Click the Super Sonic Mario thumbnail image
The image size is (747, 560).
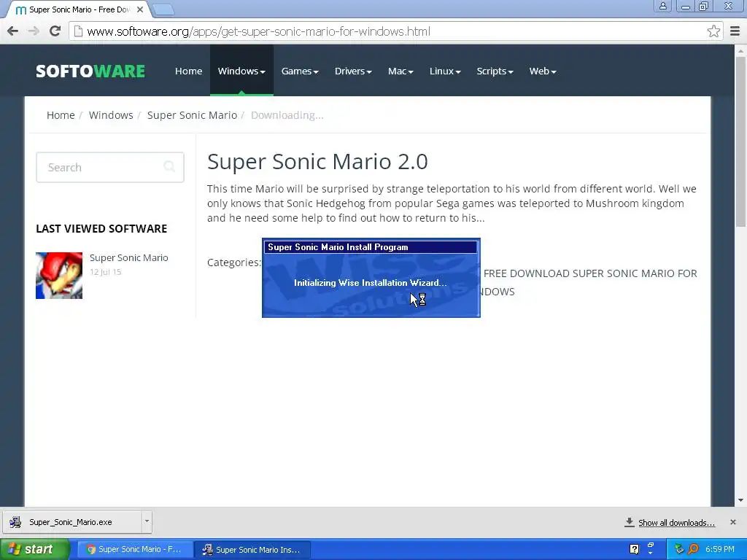59,276
